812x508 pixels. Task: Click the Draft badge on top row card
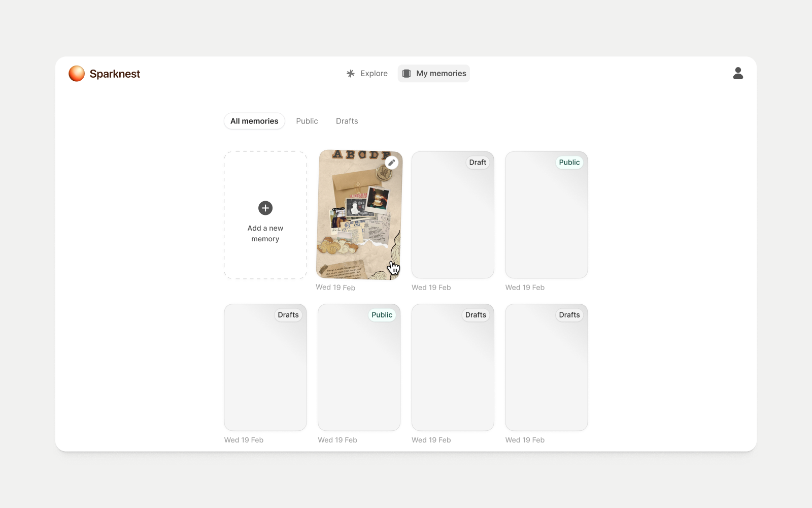click(x=478, y=163)
